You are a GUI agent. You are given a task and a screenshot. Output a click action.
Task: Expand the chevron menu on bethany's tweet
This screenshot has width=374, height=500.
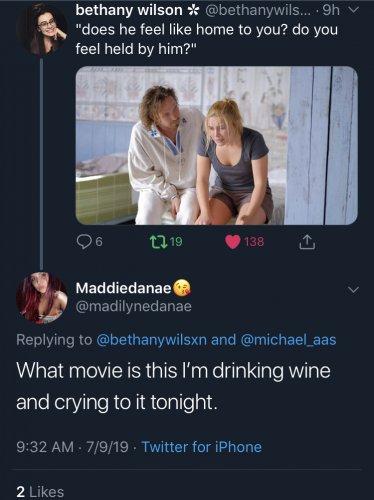click(x=354, y=11)
